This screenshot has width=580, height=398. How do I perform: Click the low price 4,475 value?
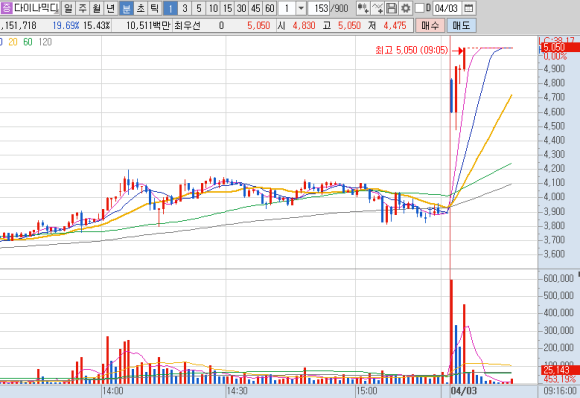pyautogui.click(x=395, y=26)
